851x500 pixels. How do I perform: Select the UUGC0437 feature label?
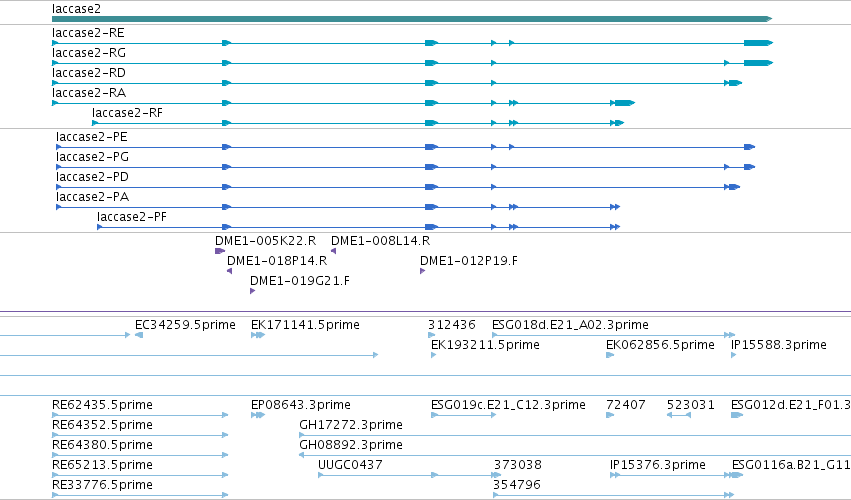(x=350, y=465)
